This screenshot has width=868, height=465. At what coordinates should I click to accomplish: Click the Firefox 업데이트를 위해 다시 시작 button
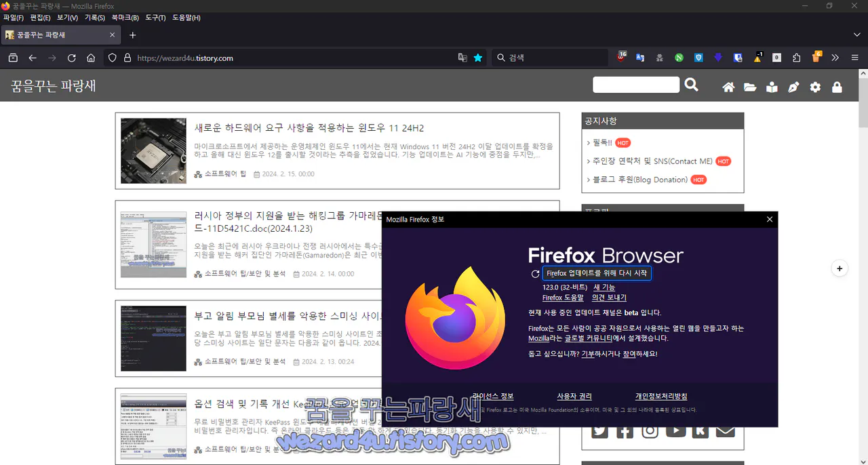coord(597,274)
